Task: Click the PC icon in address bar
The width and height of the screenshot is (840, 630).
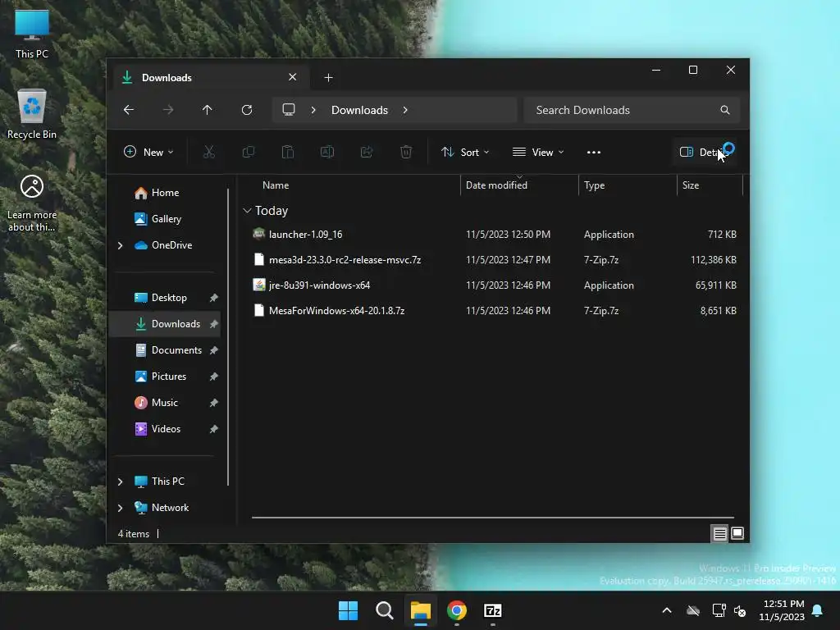Action: 289,110
